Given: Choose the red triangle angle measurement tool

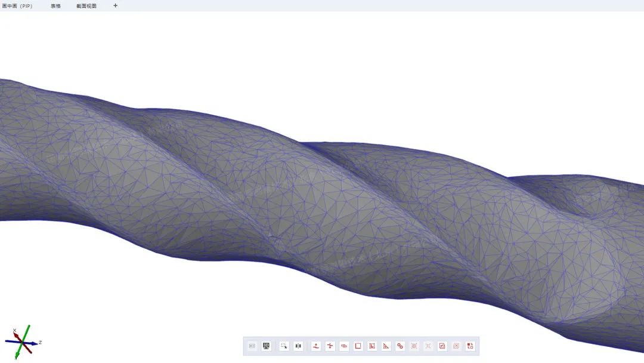Looking at the screenshot, I should pyautogui.click(x=386, y=346).
